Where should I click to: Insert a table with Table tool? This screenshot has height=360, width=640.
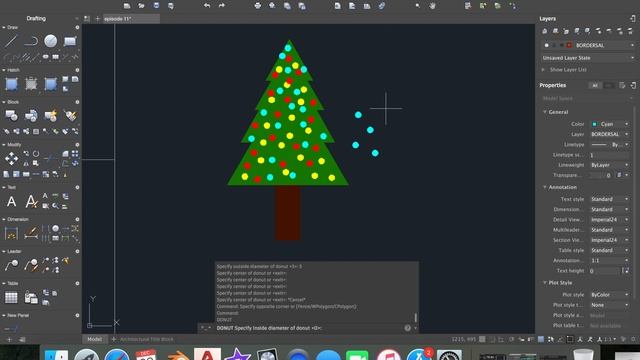coord(11,298)
